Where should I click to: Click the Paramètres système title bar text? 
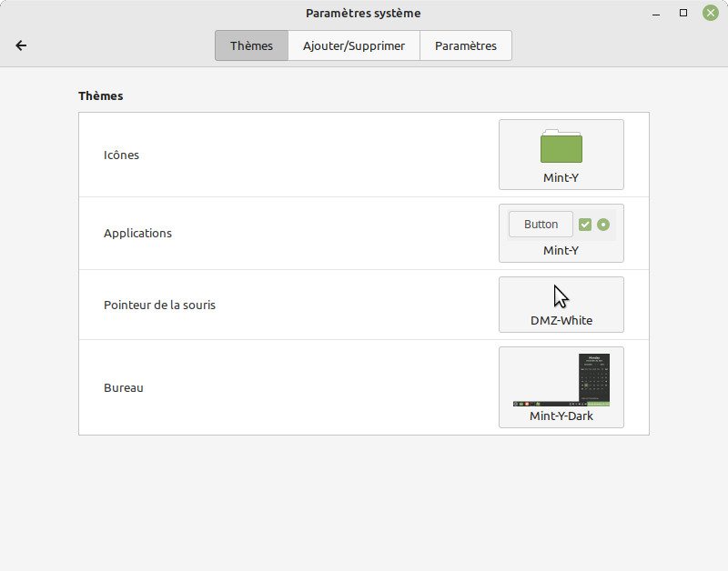click(x=363, y=13)
